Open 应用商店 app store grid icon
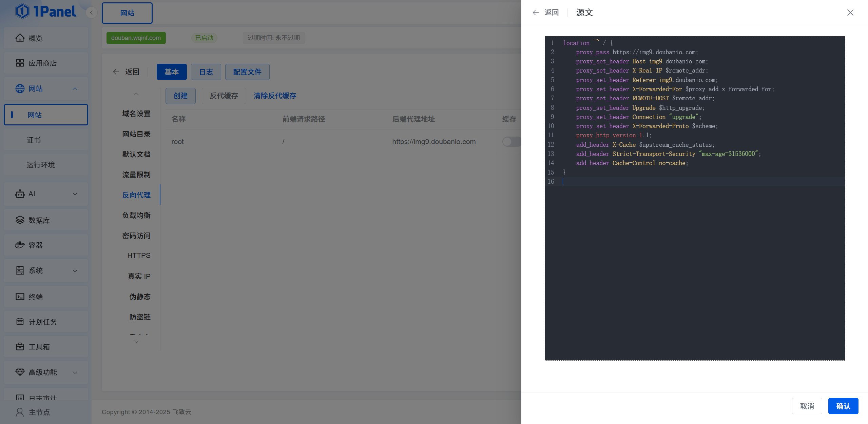This screenshot has height=424, width=868. (x=20, y=63)
